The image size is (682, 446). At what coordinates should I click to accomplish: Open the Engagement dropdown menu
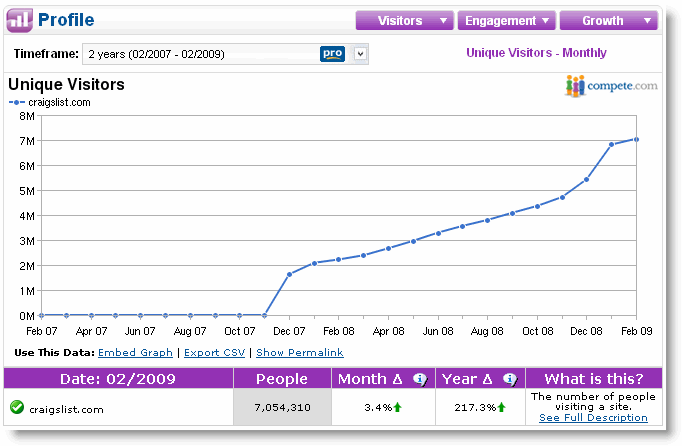point(506,20)
